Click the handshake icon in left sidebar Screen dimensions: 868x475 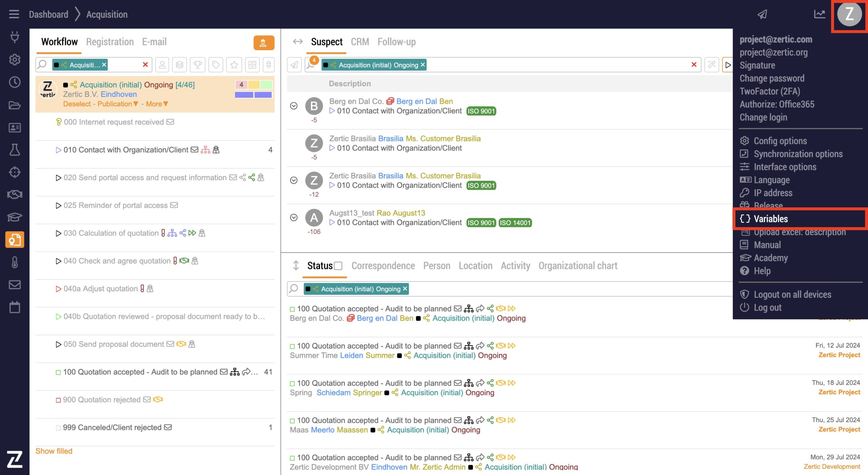tap(15, 195)
